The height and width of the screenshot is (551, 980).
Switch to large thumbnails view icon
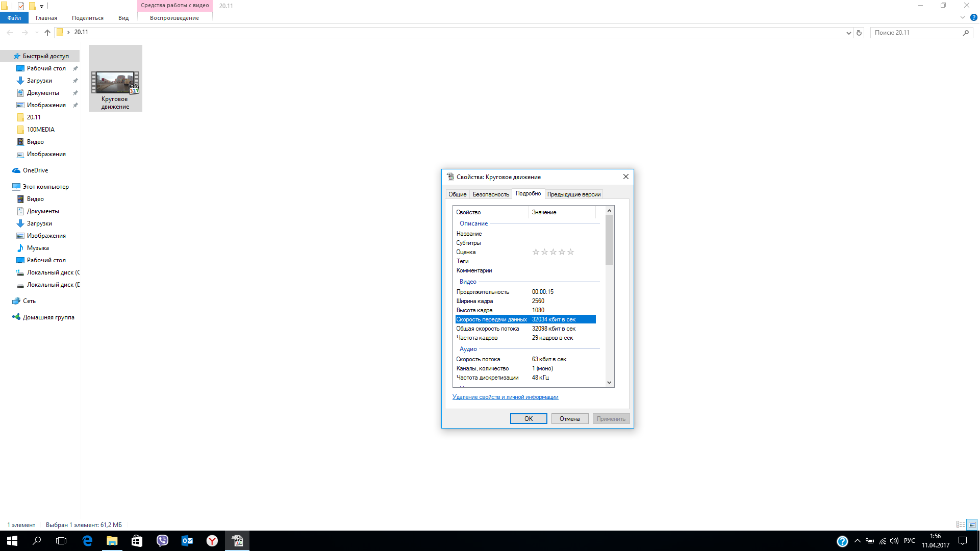point(972,524)
